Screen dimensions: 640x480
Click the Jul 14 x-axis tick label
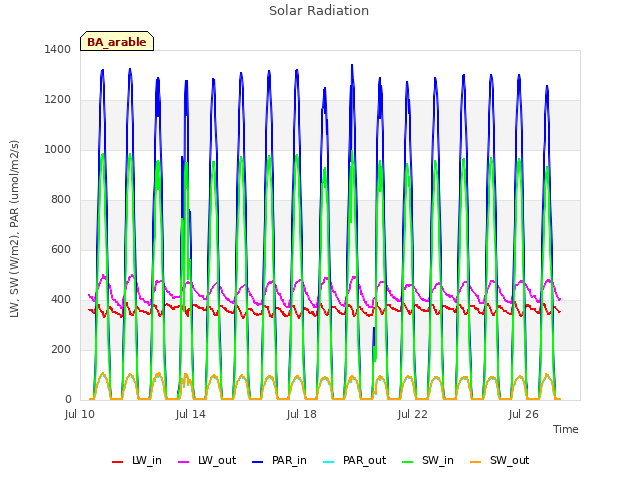191,414
